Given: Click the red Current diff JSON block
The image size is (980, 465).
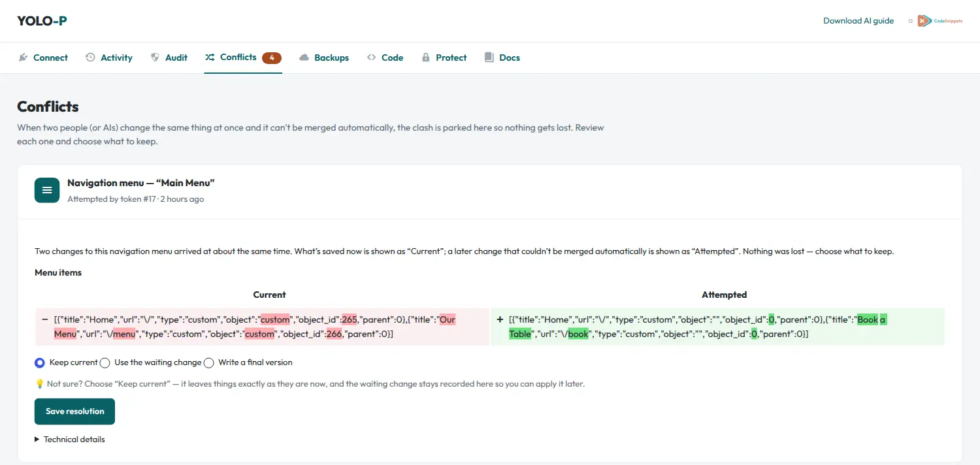Looking at the screenshot, I should pos(262,327).
